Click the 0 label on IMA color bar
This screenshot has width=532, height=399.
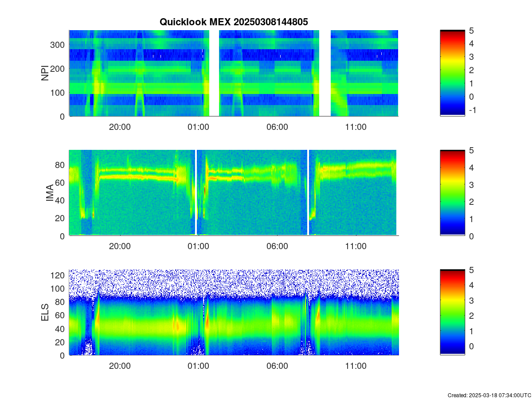click(471, 236)
